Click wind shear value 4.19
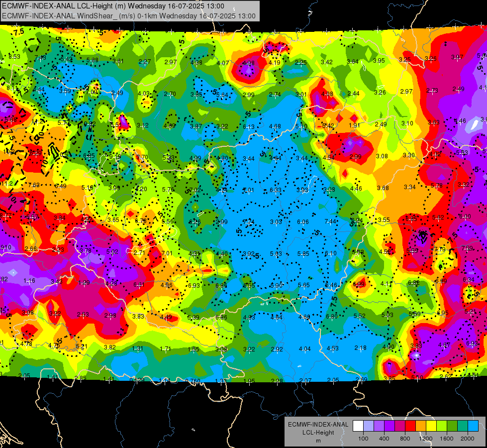487x448 pixels. [x=275, y=63]
